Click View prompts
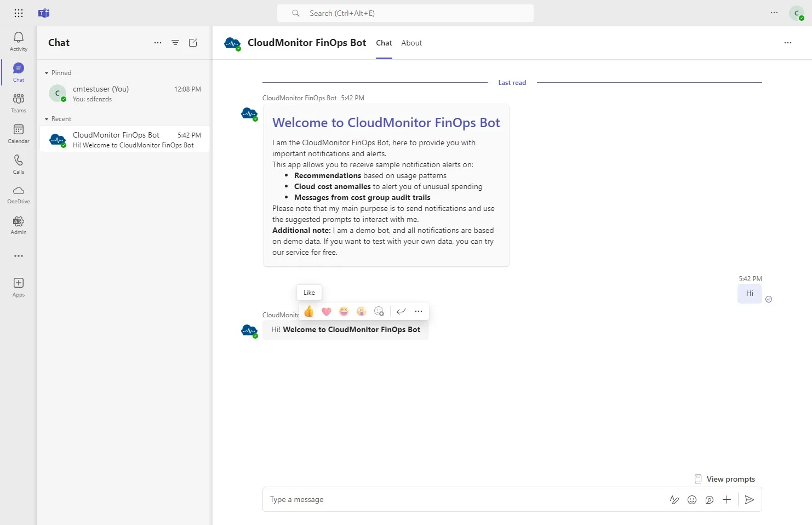812x525 pixels. (724, 479)
